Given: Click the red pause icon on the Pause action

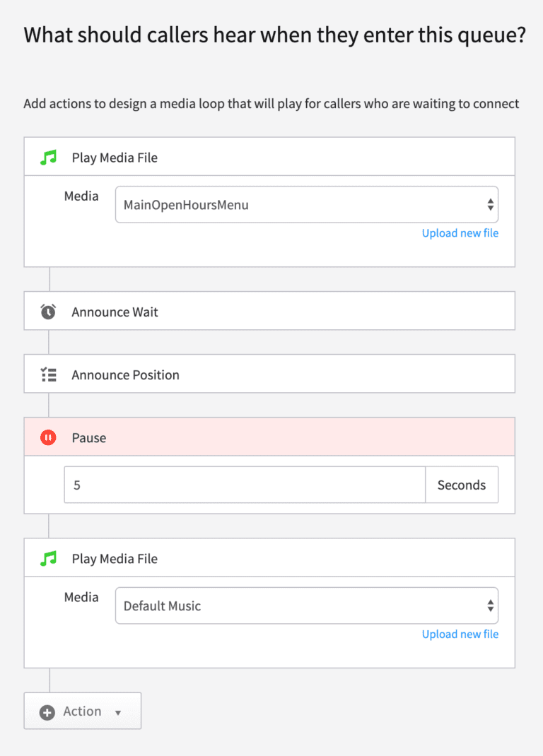Looking at the screenshot, I should [x=48, y=437].
